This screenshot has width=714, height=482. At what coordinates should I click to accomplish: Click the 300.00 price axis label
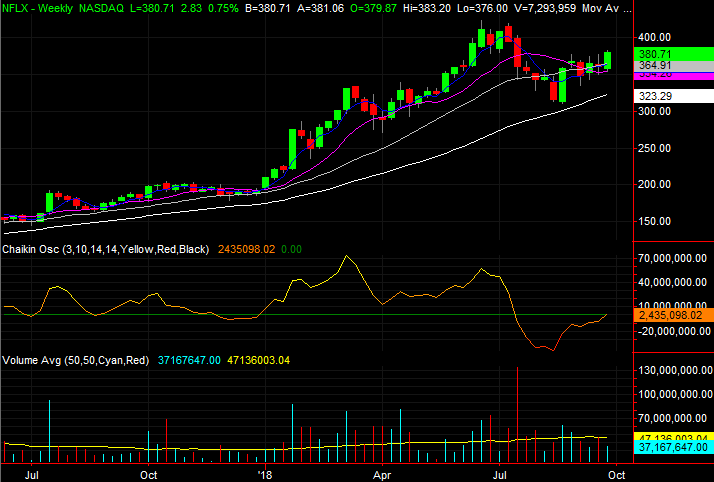click(x=654, y=111)
